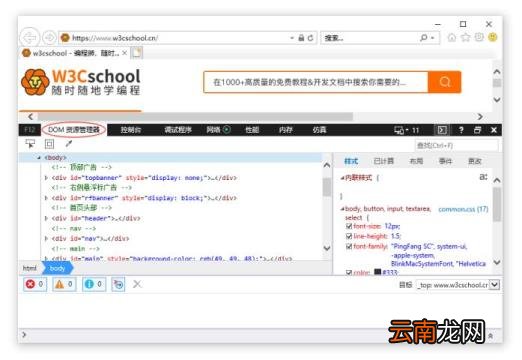Click the browser Back arrow button
The height and width of the screenshot is (360, 522).
coord(29,38)
